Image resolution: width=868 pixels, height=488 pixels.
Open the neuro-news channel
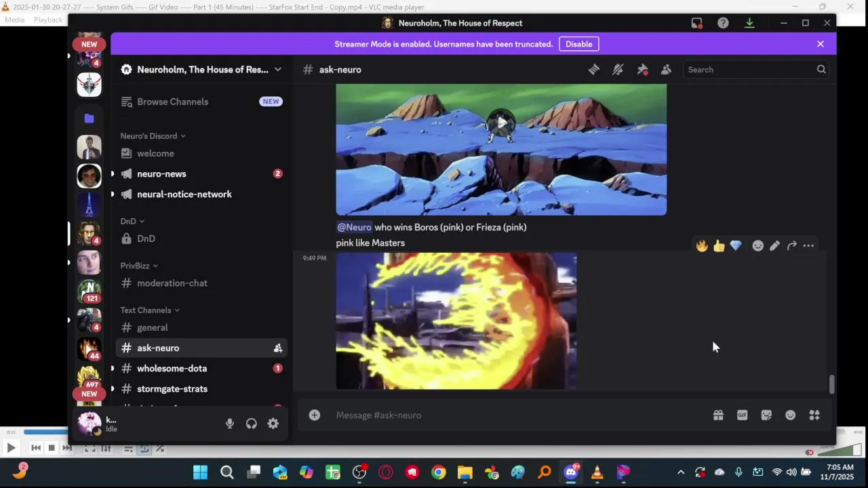click(x=201, y=174)
